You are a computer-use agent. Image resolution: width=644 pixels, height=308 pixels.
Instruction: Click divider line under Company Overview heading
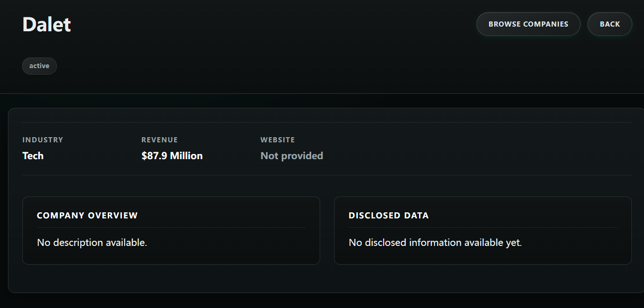click(171, 227)
